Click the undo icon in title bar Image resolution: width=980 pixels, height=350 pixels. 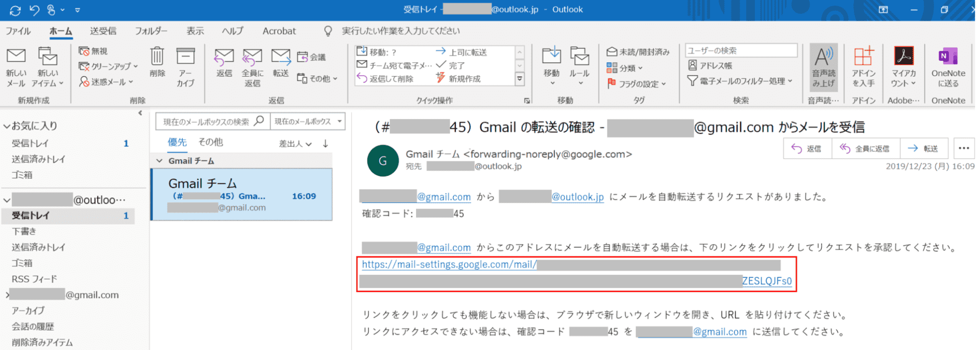(34, 10)
